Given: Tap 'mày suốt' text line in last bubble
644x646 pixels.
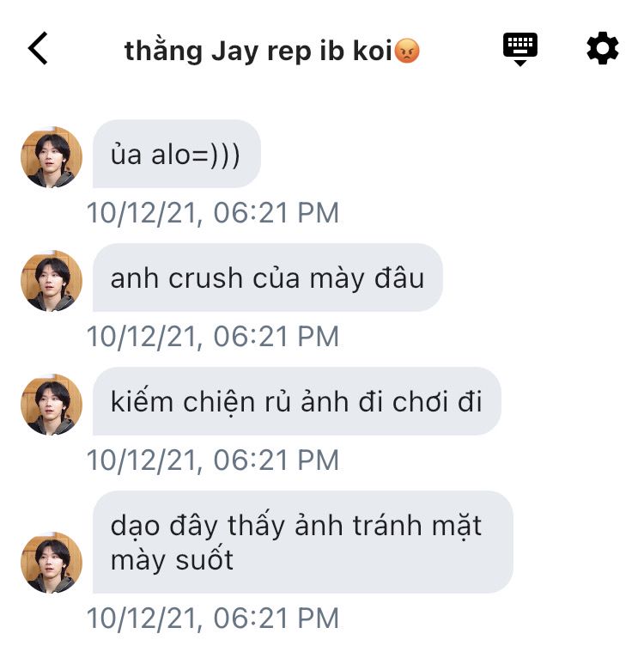Looking at the screenshot, I should pyautogui.click(x=172, y=560).
